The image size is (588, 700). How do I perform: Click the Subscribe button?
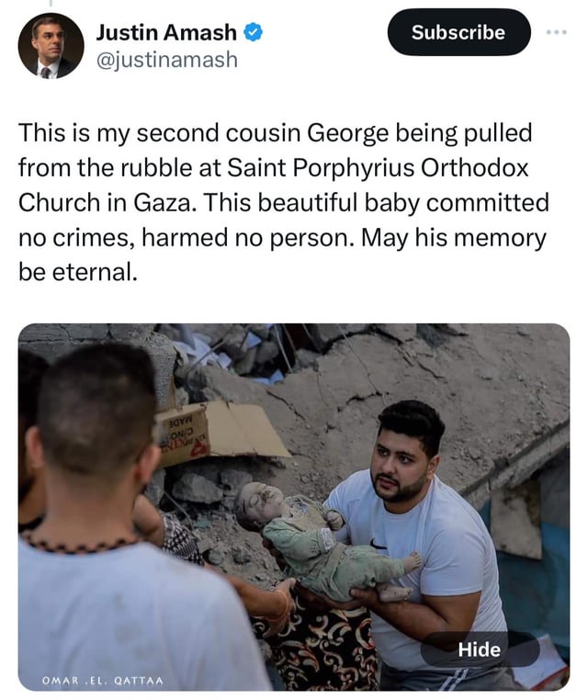tap(459, 32)
